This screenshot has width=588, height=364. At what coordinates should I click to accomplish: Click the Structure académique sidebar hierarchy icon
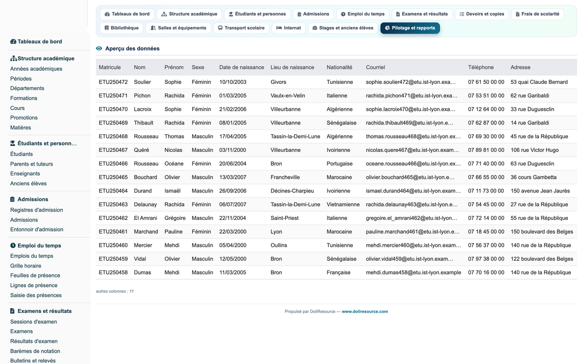(13, 58)
